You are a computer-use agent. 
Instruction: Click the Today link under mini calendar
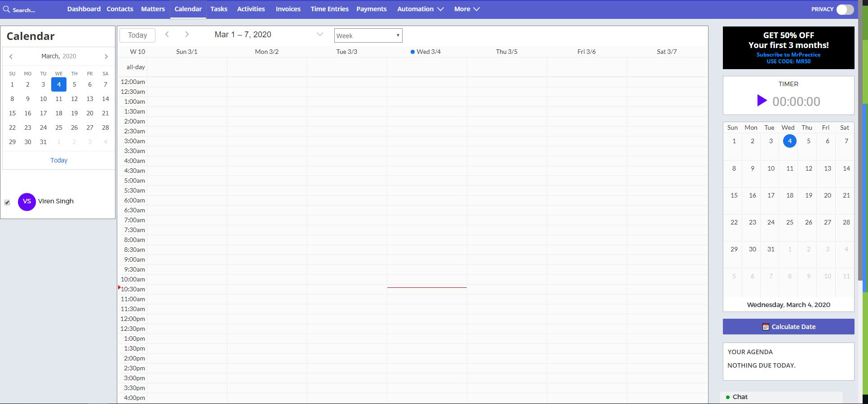pyautogui.click(x=59, y=160)
